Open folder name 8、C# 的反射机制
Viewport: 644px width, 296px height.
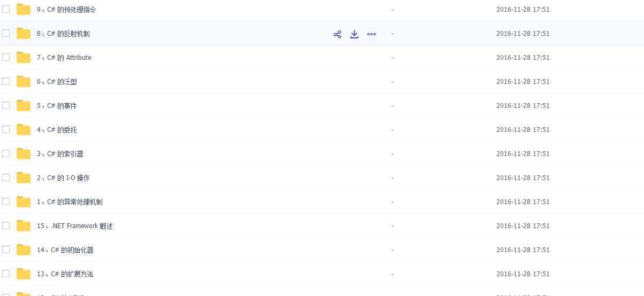pos(63,34)
